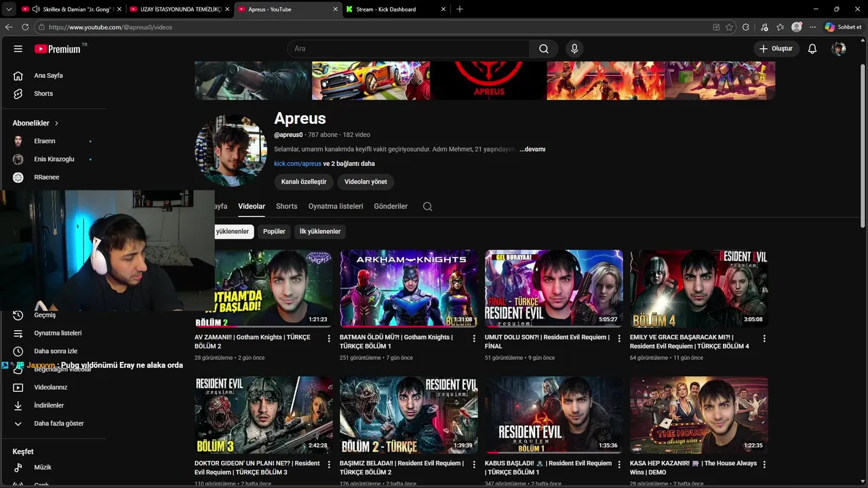Open options menu for KABUS BAŞLADI video
Image resolution: width=868 pixels, height=488 pixels.
619,464
